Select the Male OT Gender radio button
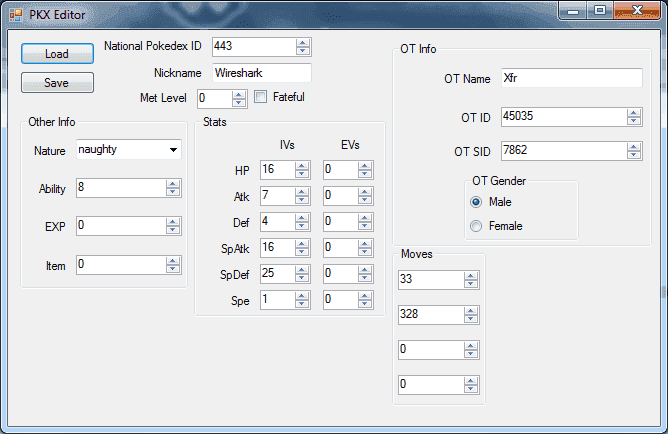Image resolution: width=668 pixels, height=434 pixels. pos(476,202)
